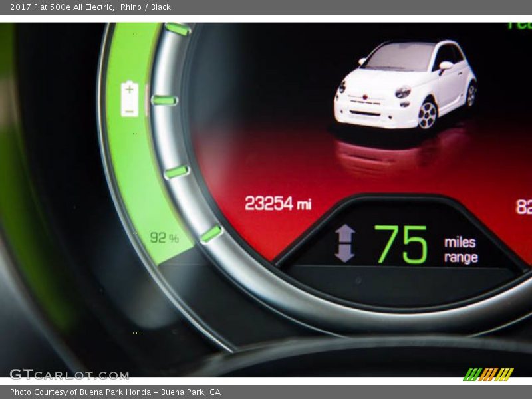Click the partially visible 82 reading at right edge

(523, 207)
